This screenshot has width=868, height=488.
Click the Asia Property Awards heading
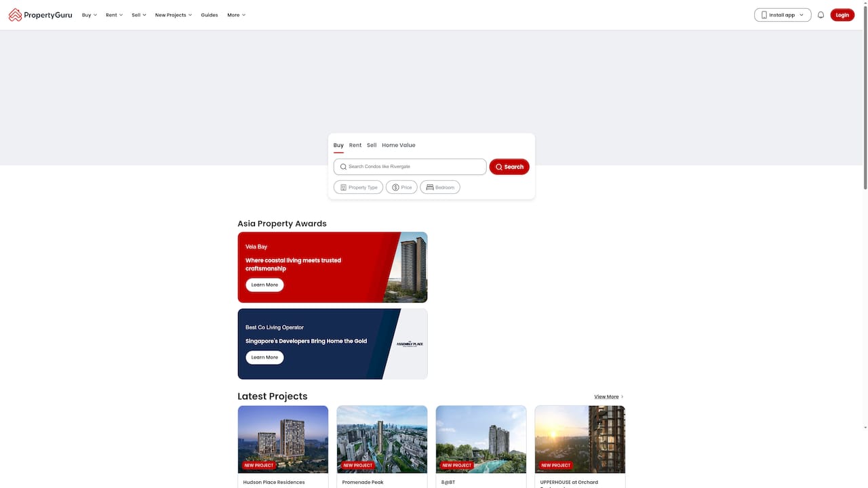(282, 224)
